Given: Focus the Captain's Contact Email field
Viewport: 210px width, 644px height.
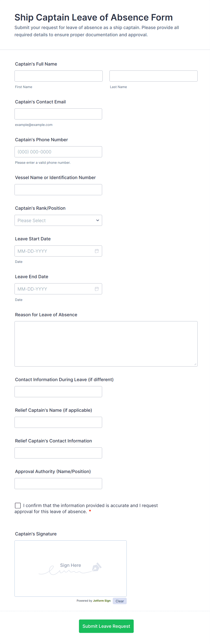Looking at the screenshot, I should [x=58, y=114].
